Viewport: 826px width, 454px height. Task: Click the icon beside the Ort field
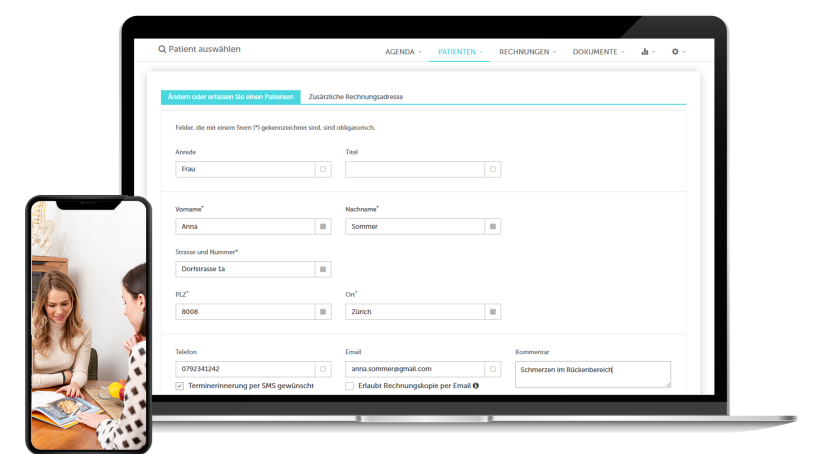[x=492, y=312]
